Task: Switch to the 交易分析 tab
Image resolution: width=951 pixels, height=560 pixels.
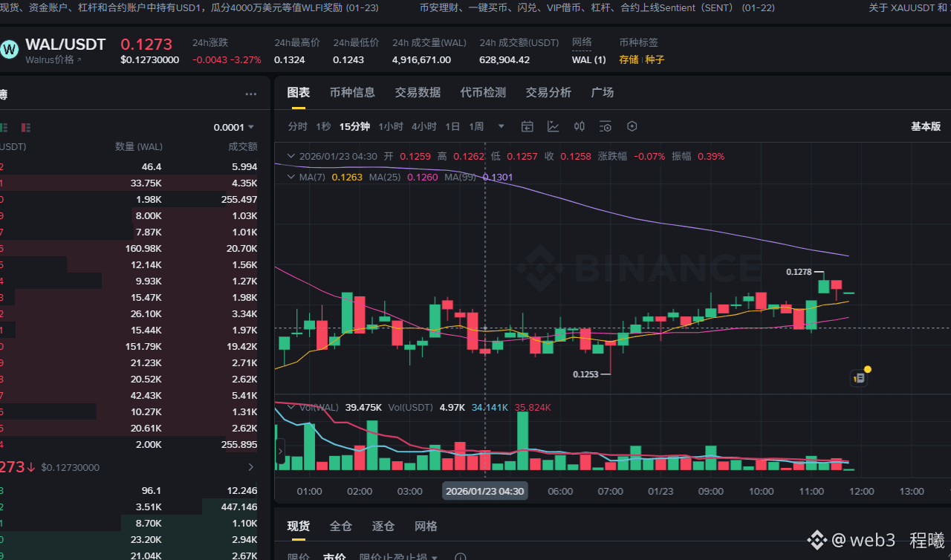Action: click(548, 92)
